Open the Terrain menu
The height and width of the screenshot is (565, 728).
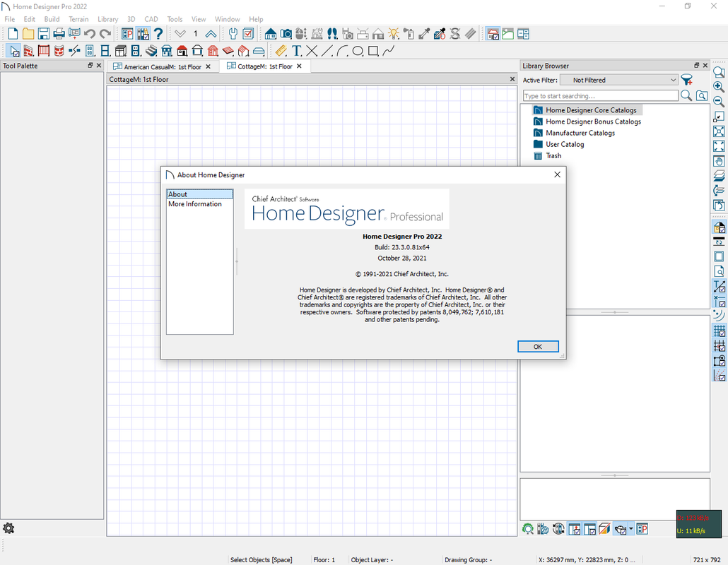pos(78,19)
